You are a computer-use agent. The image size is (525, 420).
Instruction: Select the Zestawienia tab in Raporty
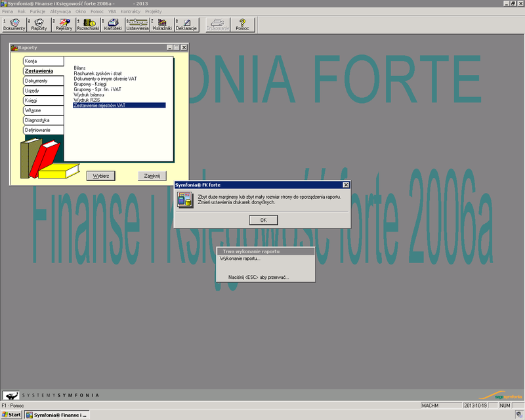tap(43, 71)
